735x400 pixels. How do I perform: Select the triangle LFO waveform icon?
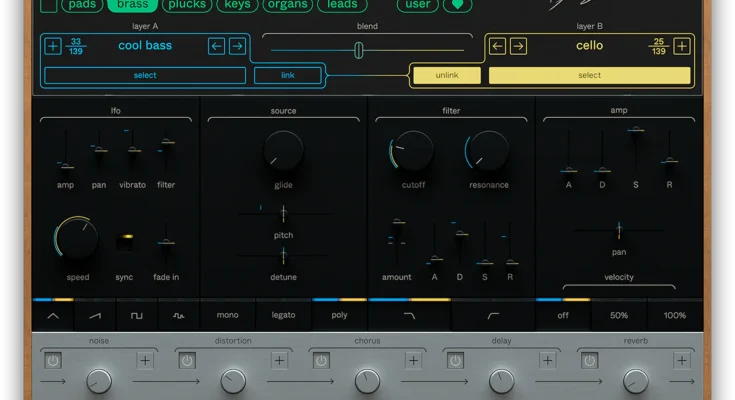pos(53,315)
